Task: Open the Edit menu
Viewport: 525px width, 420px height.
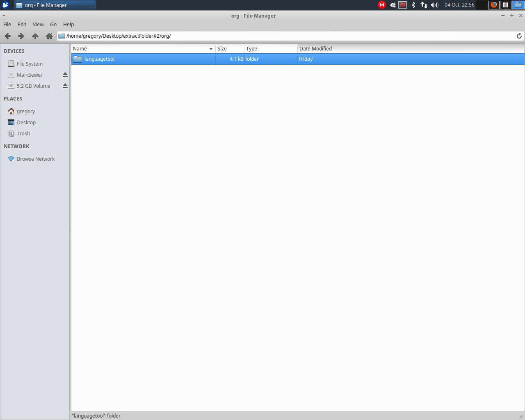Action: point(22,25)
